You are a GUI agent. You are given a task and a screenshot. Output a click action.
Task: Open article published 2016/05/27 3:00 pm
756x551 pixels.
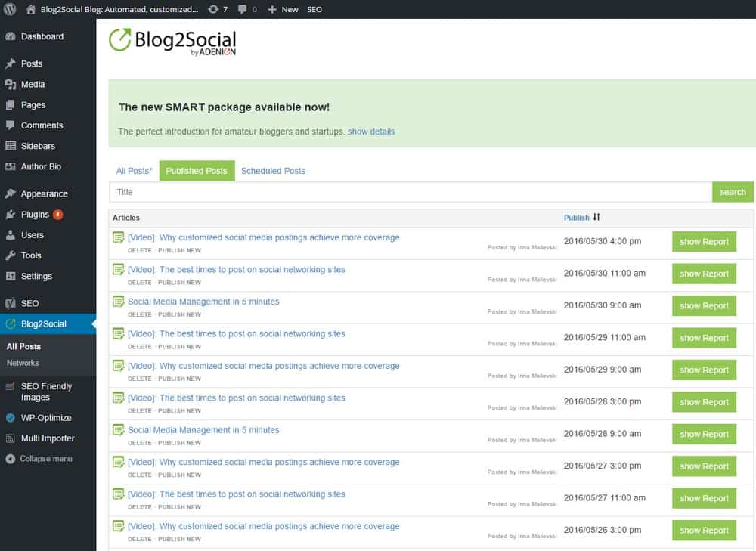tap(264, 463)
